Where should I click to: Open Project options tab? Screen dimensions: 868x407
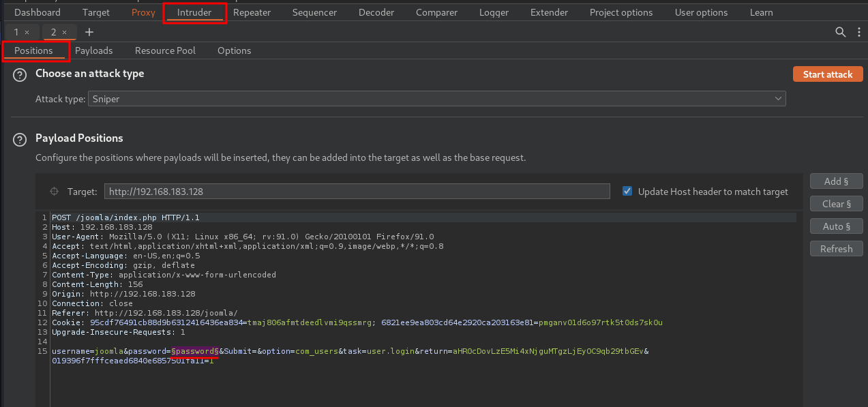(621, 12)
